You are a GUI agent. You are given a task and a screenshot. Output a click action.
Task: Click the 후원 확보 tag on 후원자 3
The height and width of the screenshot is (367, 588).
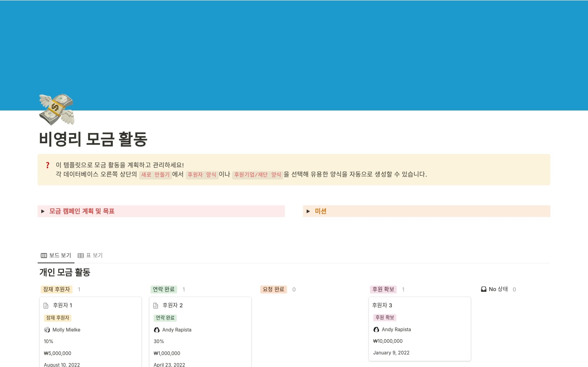385,317
